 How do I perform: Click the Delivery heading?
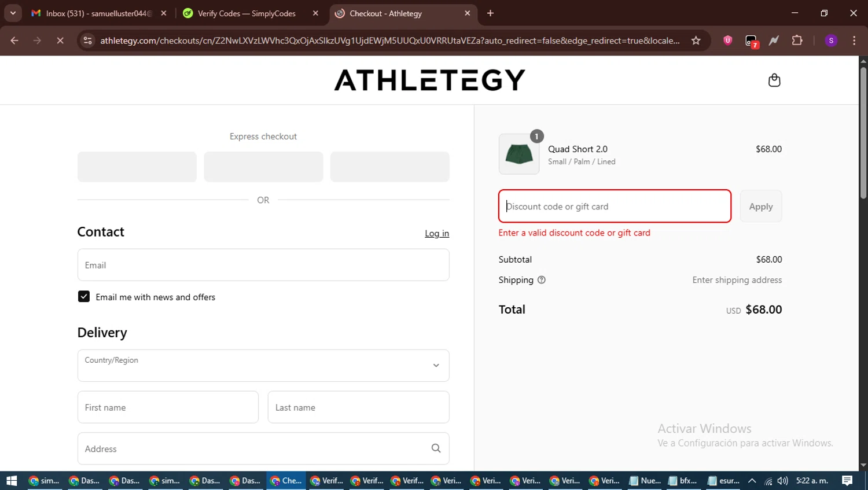pyautogui.click(x=102, y=333)
